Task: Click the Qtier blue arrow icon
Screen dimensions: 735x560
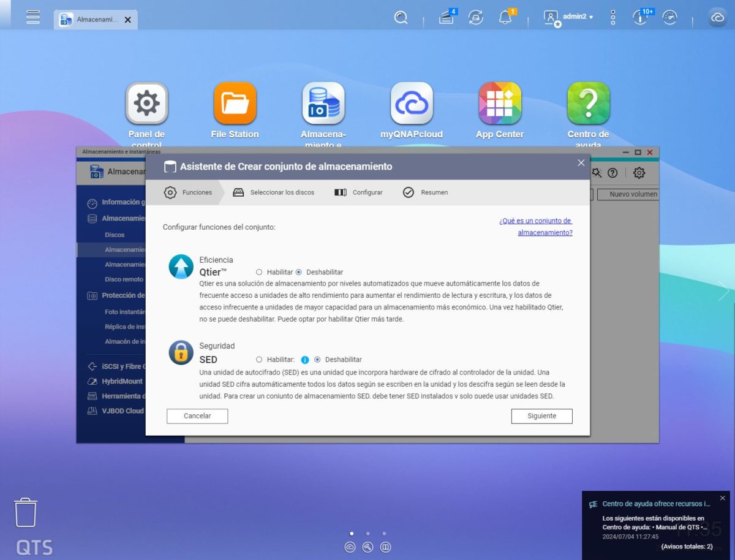Action: (x=181, y=267)
